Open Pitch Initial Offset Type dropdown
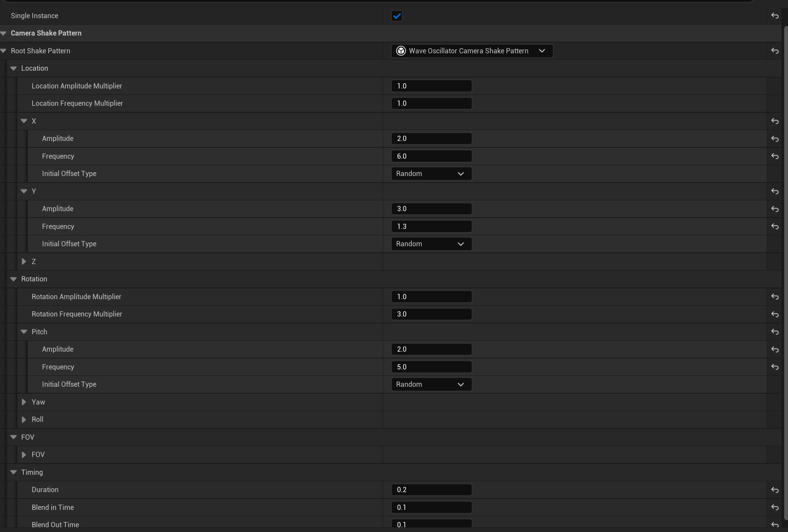 pyautogui.click(x=431, y=385)
